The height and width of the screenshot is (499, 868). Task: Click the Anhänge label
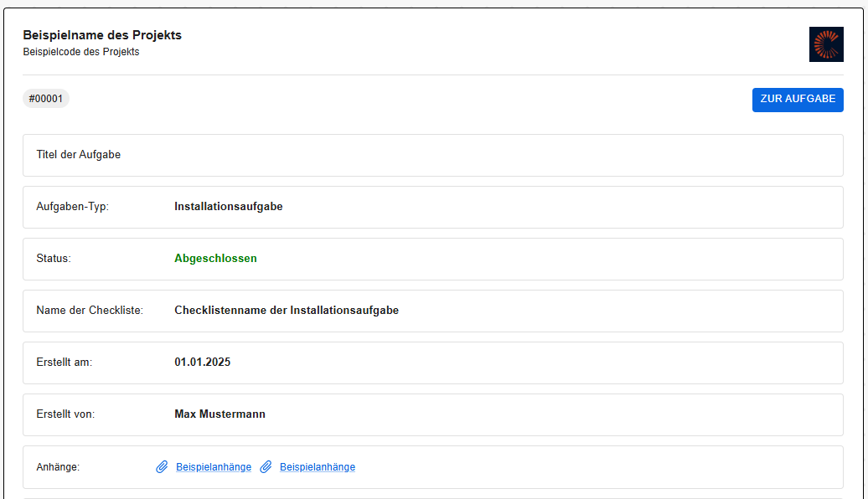(x=58, y=467)
